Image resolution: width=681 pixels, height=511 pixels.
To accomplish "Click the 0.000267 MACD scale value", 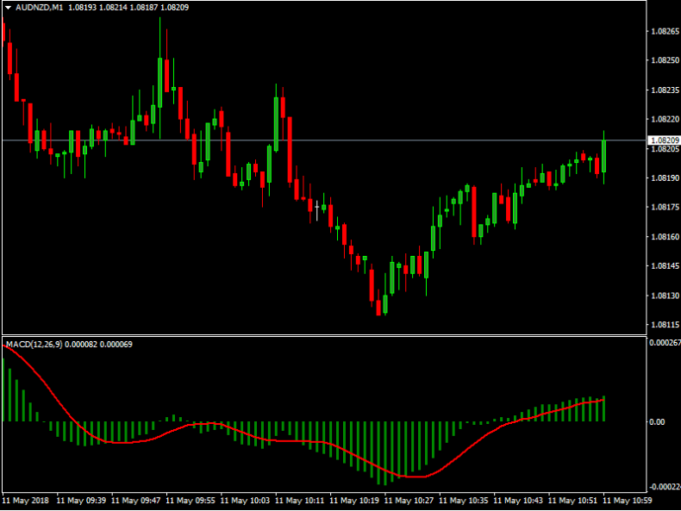I will (x=662, y=343).
